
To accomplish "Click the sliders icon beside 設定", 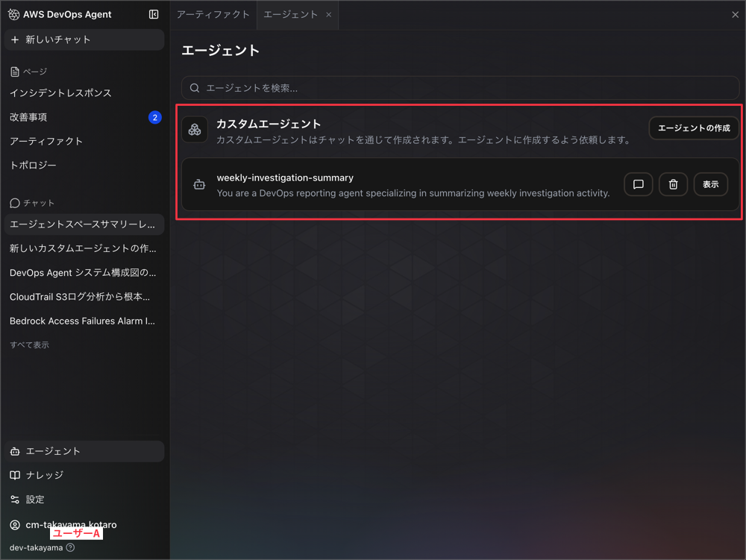I will (x=15, y=500).
